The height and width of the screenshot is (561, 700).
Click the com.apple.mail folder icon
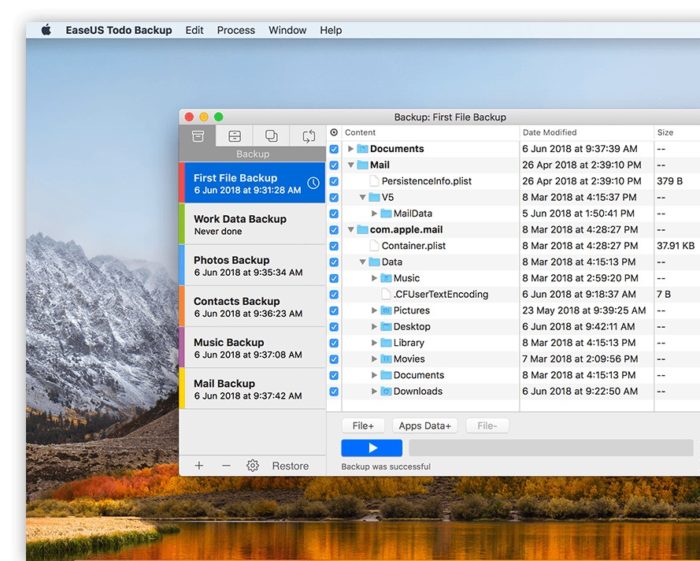click(x=362, y=229)
